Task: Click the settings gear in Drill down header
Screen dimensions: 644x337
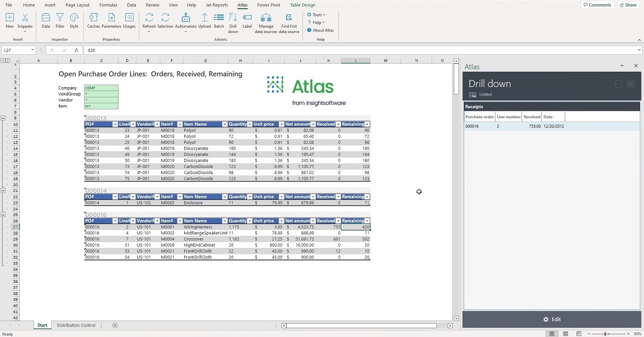Action: pyautogui.click(x=630, y=84)
